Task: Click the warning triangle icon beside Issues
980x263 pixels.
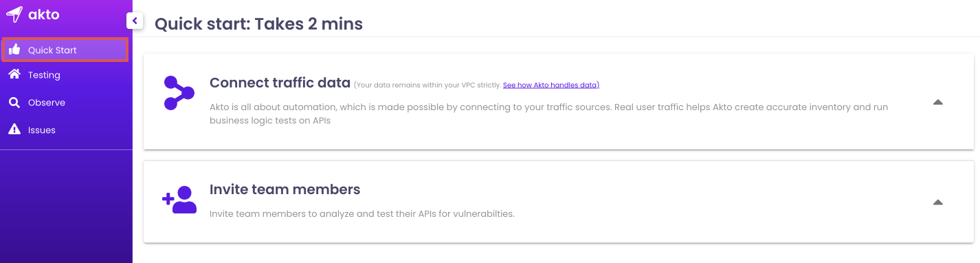Action: (x=14, y=129)
